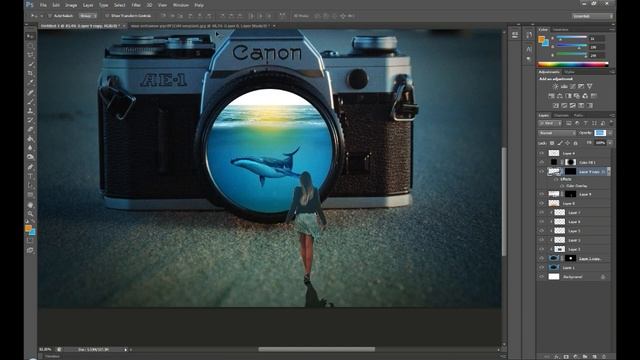Open the File menu
This screenshot has width=640, height=360.
tap(43, 5)
